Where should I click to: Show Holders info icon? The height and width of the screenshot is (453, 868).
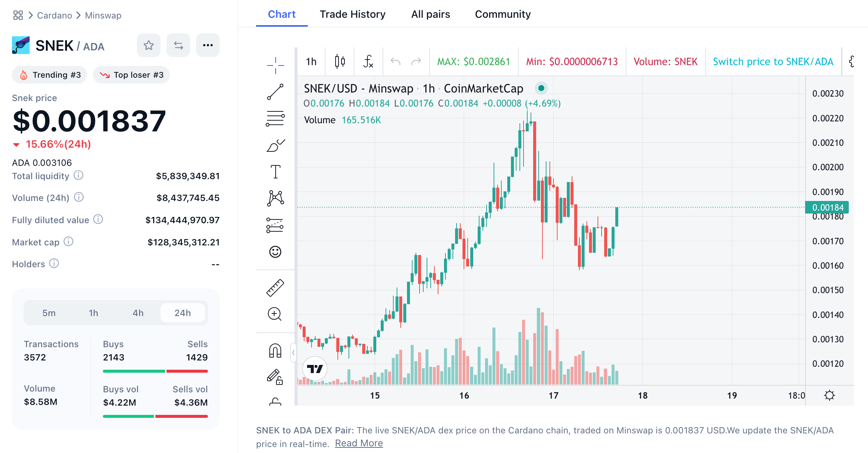click(x=54, y=264)
